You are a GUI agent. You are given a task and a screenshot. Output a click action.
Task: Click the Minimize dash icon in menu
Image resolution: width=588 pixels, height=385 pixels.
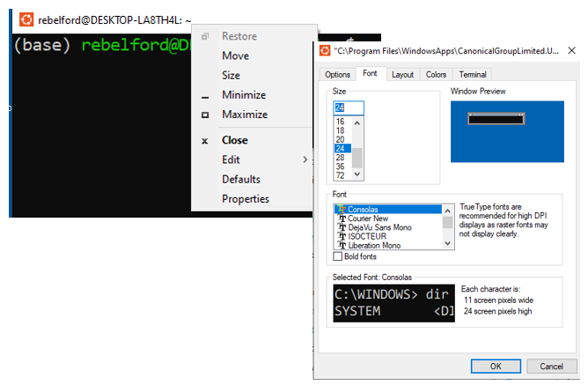205,98
